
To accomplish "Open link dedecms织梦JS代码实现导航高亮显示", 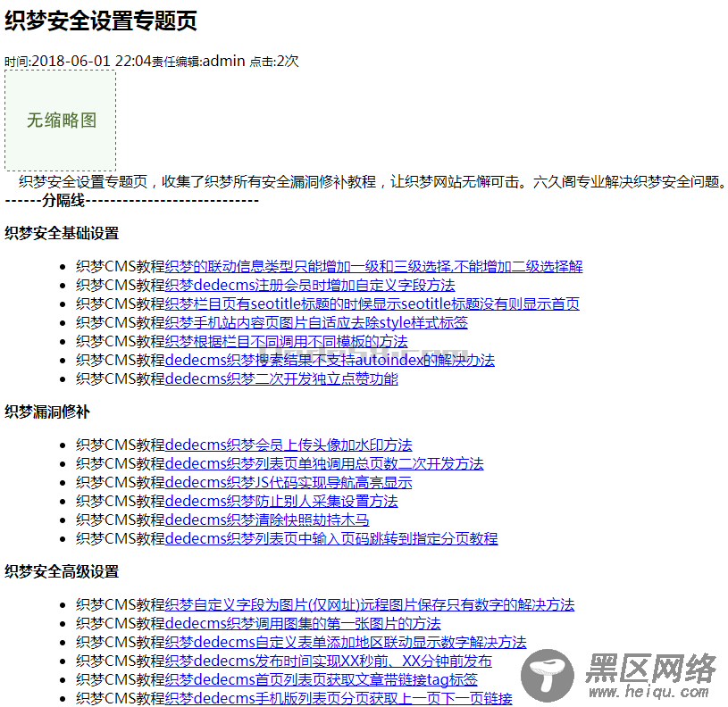I will [289, 482].
